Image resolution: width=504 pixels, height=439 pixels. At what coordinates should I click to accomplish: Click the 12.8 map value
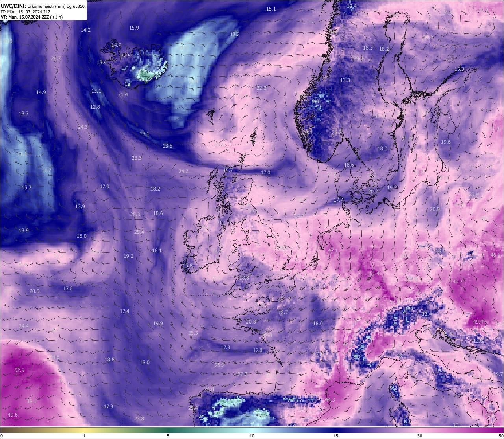[95, 107]
